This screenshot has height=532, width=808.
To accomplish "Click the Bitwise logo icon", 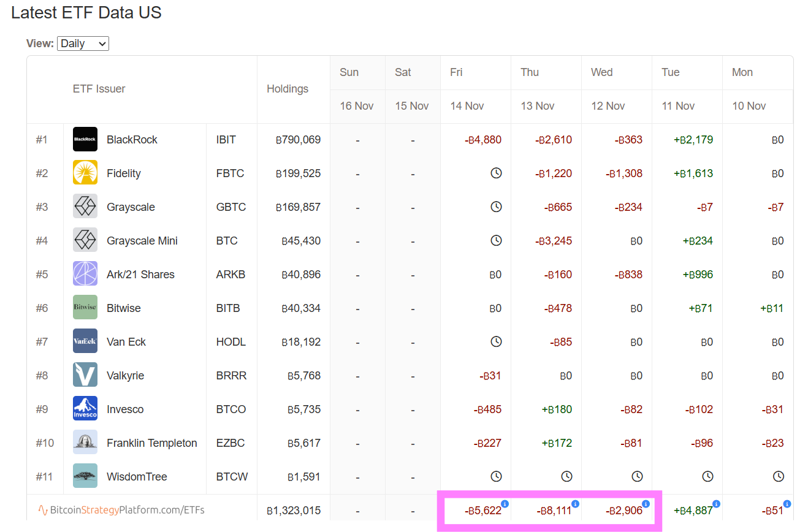I will click(85, 308).
